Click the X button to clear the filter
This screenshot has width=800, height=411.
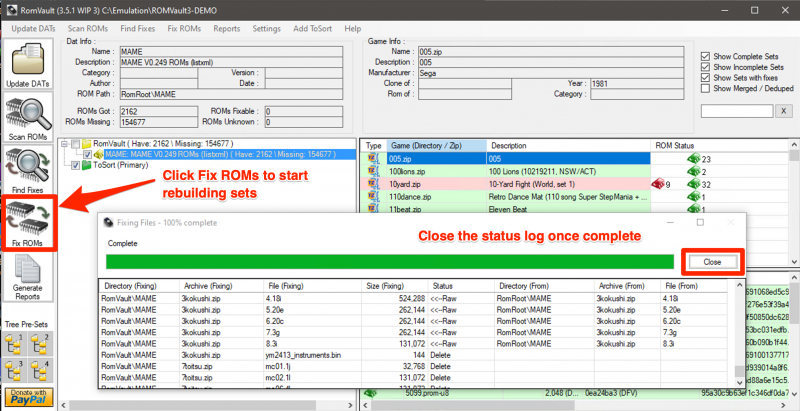click(x=784, y=111)
